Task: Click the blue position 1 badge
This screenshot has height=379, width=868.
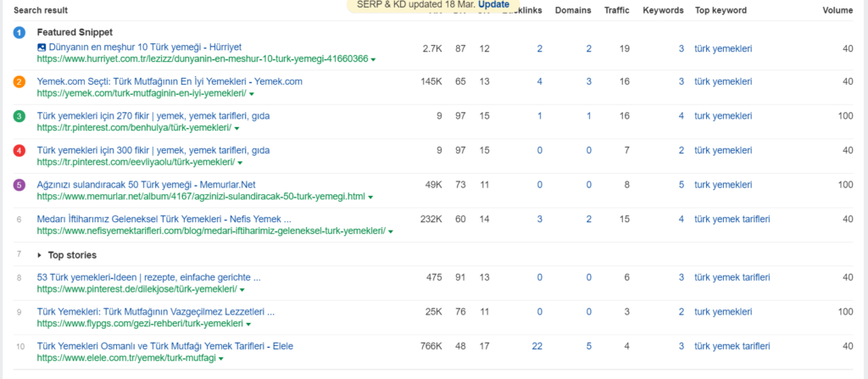Action: pos(19,33)
